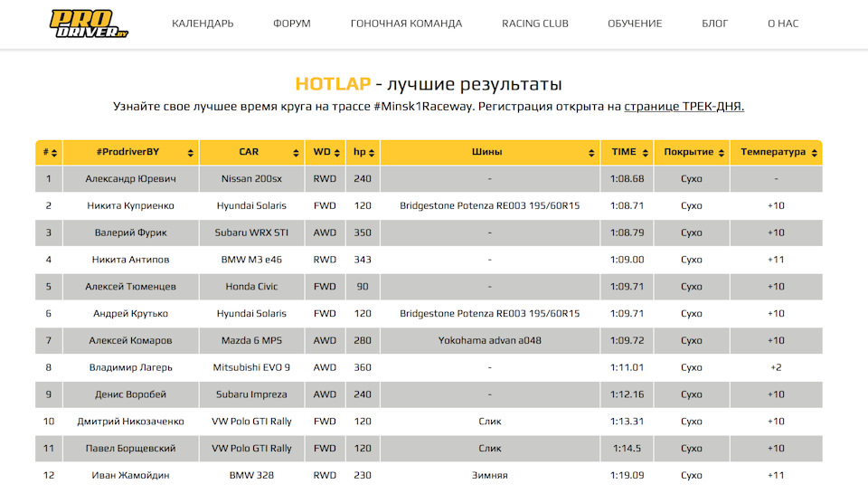
Task: Click the HOTLAP heading word
Action: coord(333,83)
